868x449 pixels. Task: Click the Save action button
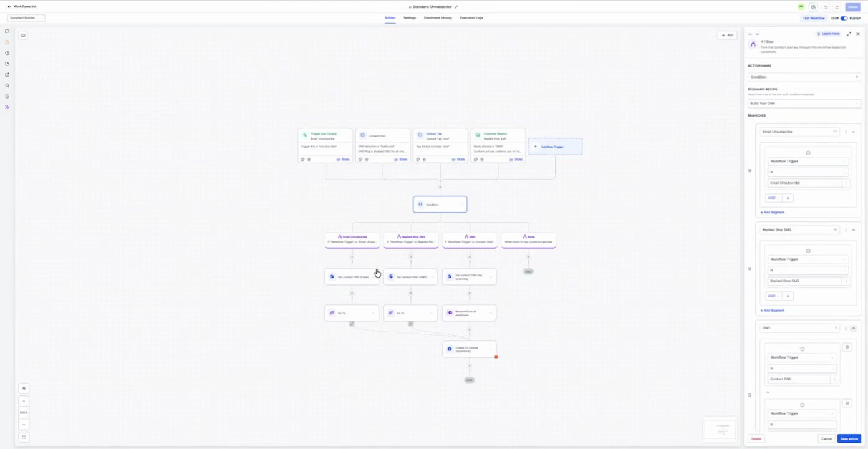point(849,438)
